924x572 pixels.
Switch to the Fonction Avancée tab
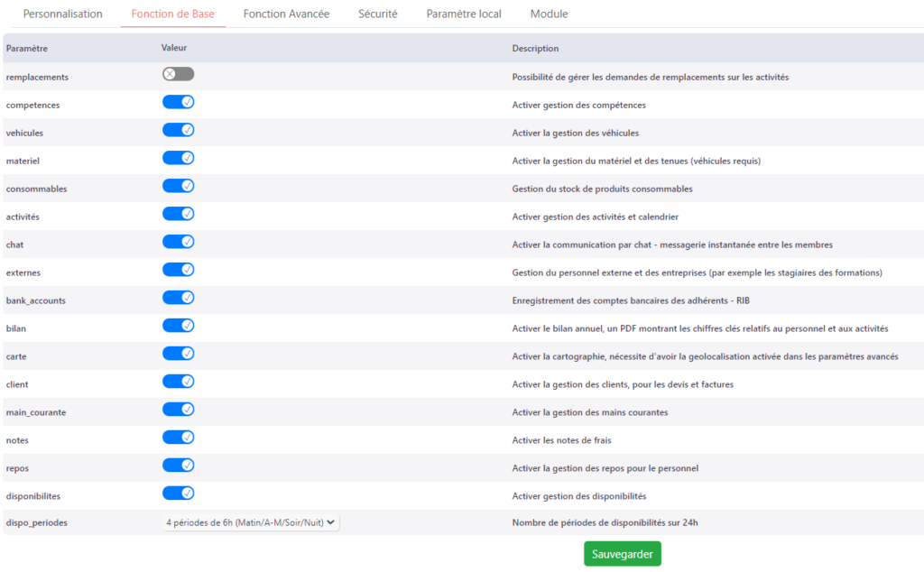coord(286,14)
